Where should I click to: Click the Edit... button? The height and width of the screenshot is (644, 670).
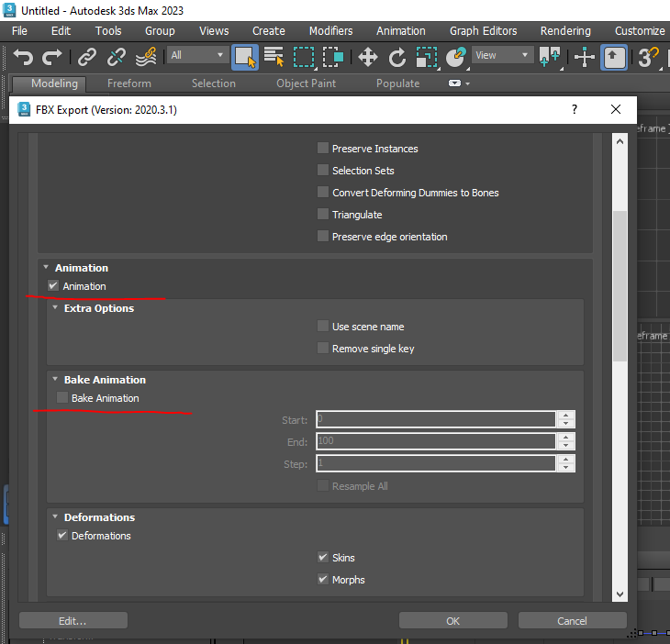click(x=73, y=621)
